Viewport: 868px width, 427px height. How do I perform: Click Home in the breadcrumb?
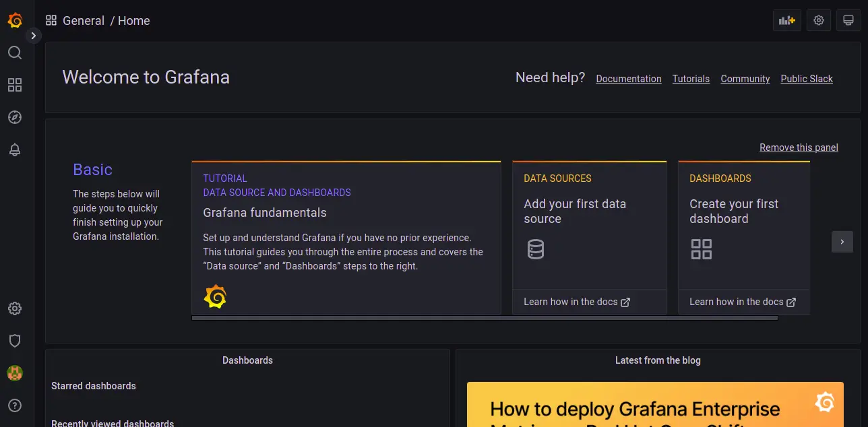[134, 21]
